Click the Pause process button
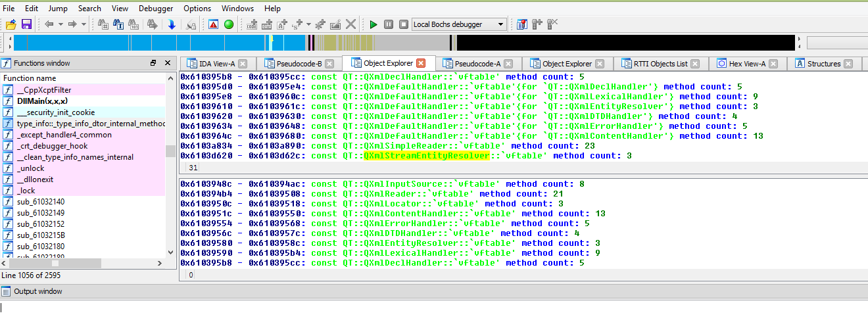 point(388,24)
